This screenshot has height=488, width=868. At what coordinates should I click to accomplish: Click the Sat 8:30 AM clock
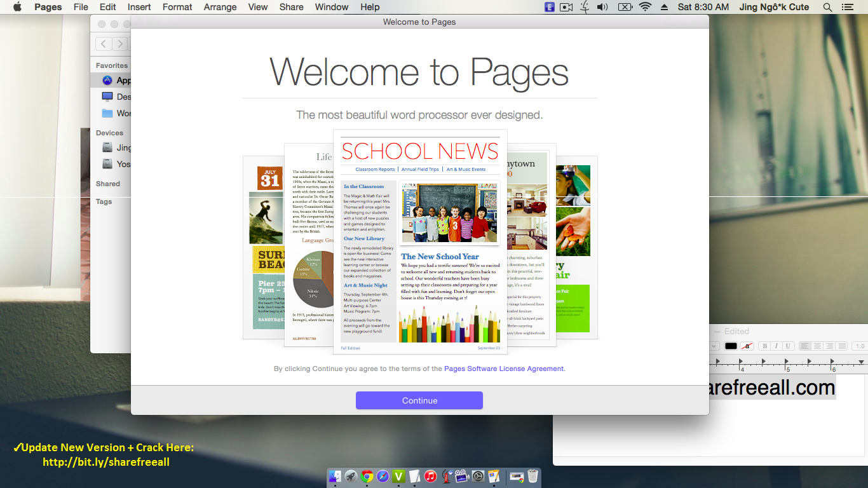[703, 7]
